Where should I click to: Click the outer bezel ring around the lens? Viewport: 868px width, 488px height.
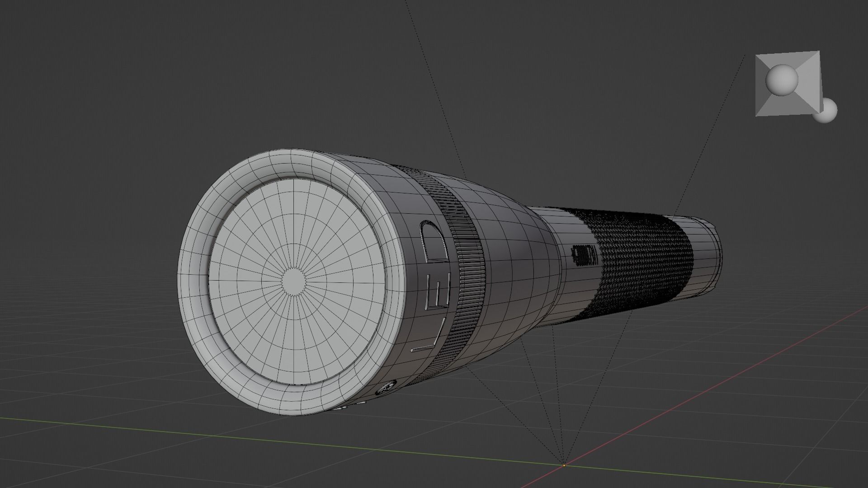tap(192, 280)
